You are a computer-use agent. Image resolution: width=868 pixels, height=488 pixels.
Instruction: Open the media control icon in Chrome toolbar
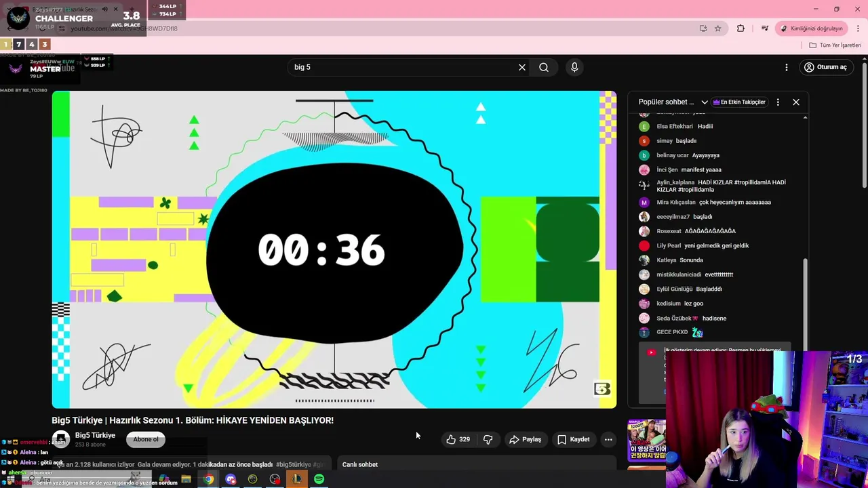point(765,28)
